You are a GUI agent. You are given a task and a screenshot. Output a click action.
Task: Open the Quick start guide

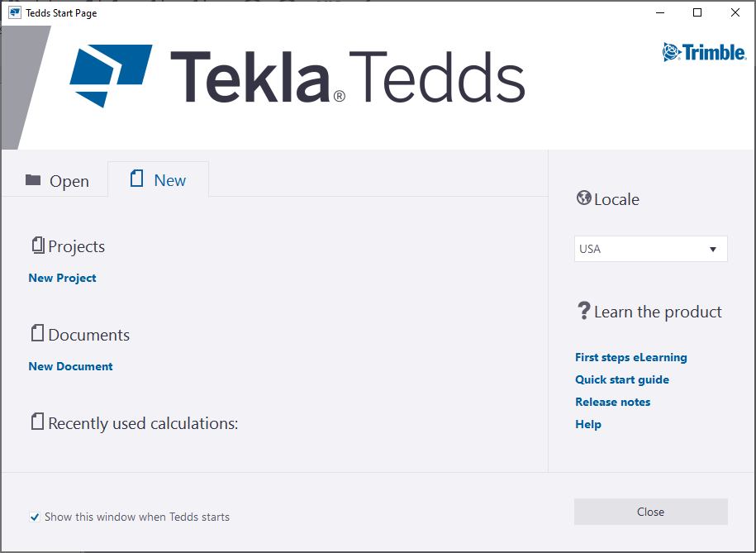coord(622,379)
